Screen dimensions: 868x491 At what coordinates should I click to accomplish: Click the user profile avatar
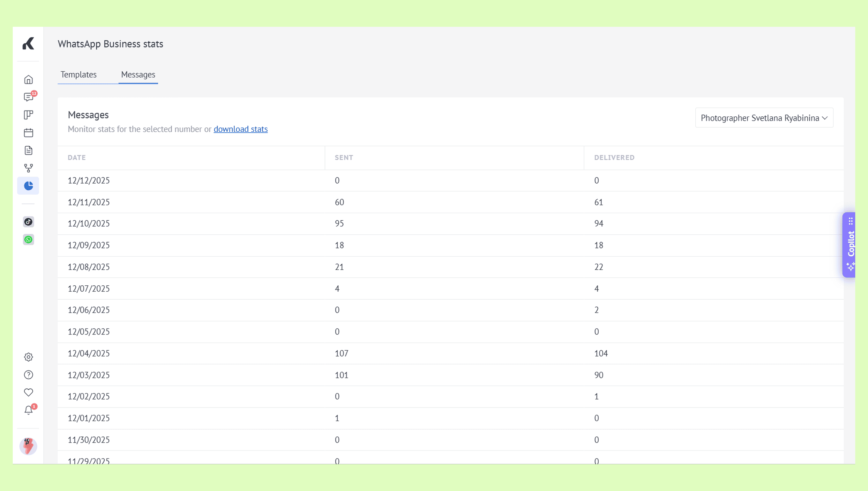pos(28,446)
